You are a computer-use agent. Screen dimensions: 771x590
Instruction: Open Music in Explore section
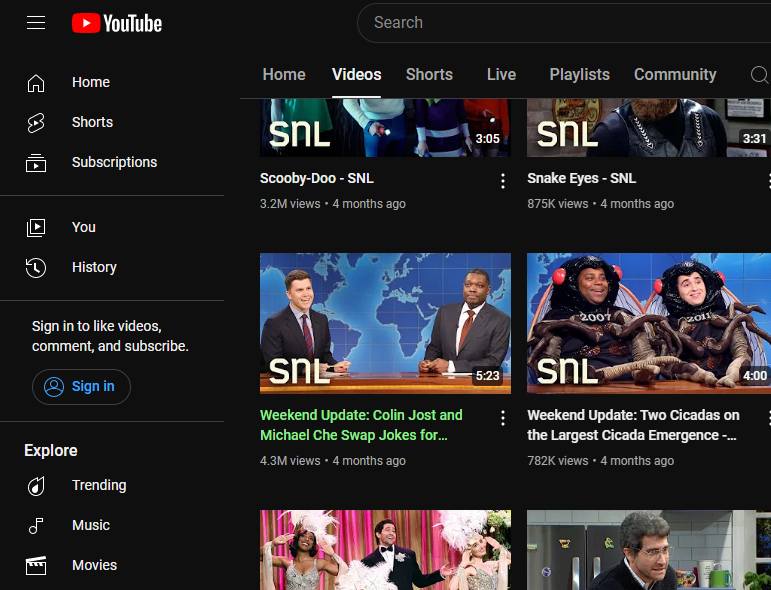(90, 525)
